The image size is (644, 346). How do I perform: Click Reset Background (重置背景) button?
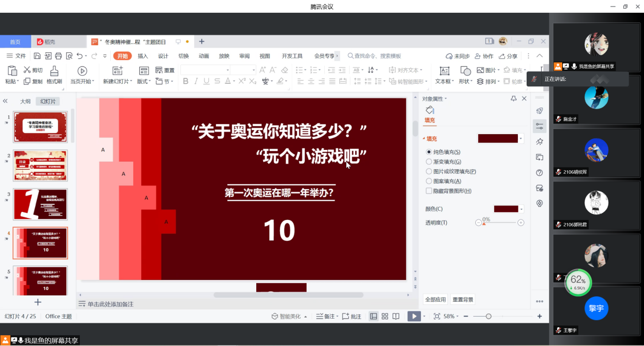(463, 300)
